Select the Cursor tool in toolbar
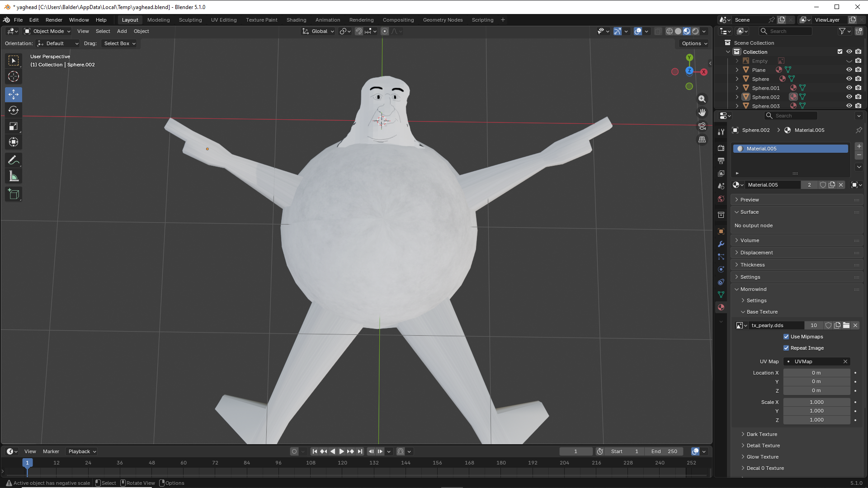Viewport: 868px width, 488px height. pyautogui.click(x=14, y=76)
